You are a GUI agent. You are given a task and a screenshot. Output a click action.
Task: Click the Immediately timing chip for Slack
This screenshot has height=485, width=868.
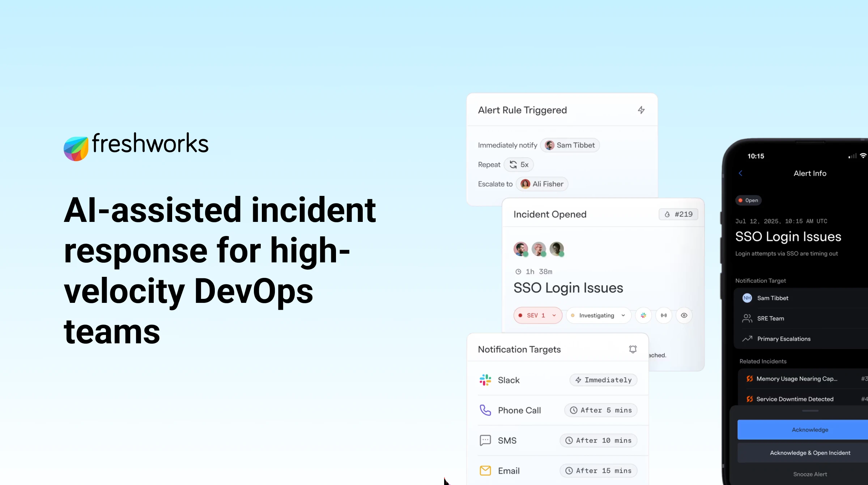point(603,380)
